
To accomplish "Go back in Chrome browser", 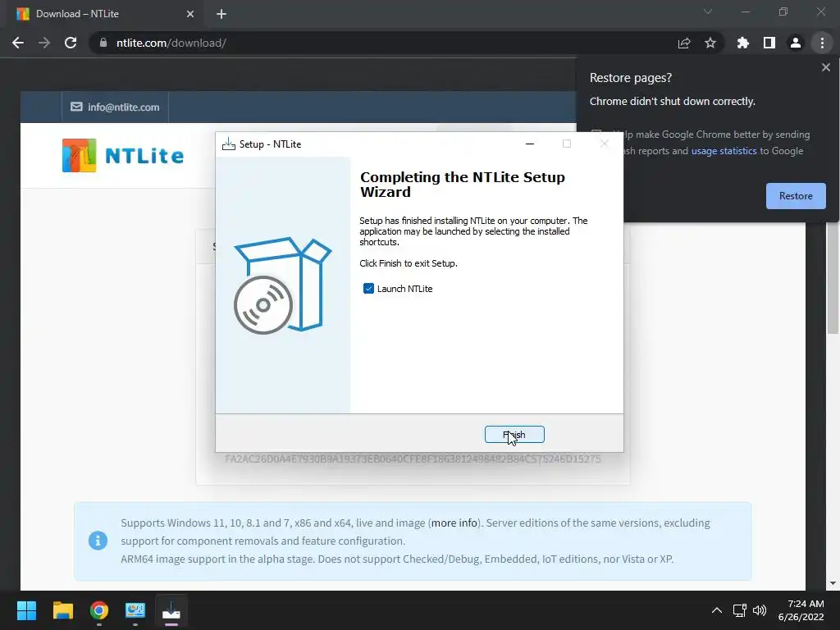I will (18, 43).
